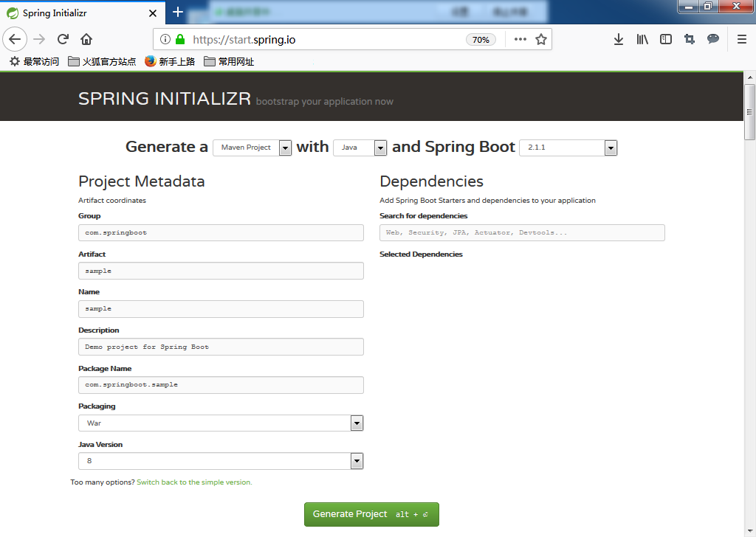The width and height of the screenshot is (756, 537).
Task: Click the browser Back arrow button
Action: point(16,39)
